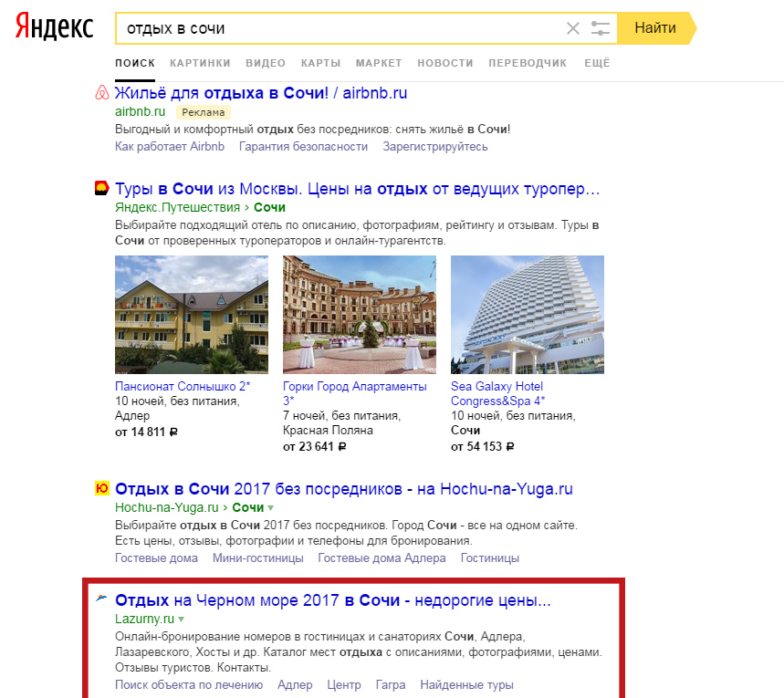The width and height of the screenshot is (784, 698).
Task: Open 'Гарантия безопасности' sitelink
Action: [x=303, y=147]
